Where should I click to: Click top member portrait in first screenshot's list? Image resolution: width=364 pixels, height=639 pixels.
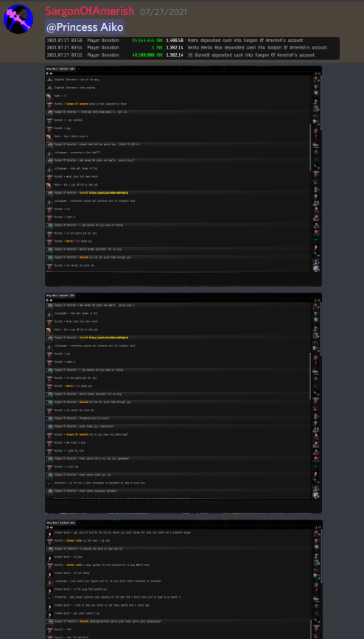click(x=315, y=80)
